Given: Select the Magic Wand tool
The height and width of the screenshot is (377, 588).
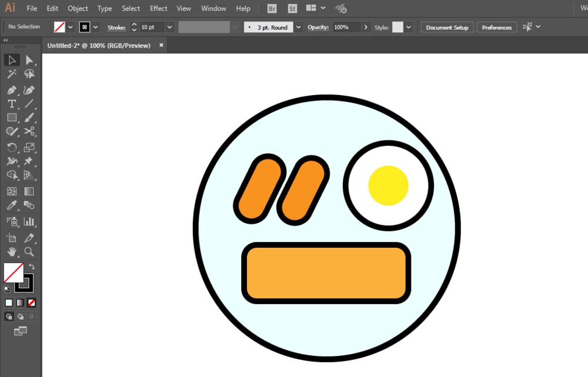Looking at the screenshot, I should coord(12,74).
